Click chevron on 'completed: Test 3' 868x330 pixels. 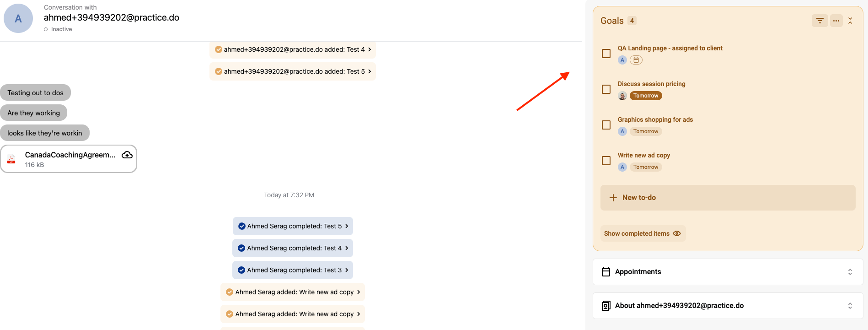point(347,270)
